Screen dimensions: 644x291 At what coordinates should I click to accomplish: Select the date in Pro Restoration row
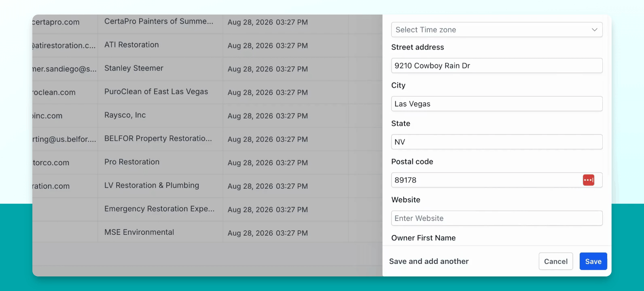tap(268, 163)
